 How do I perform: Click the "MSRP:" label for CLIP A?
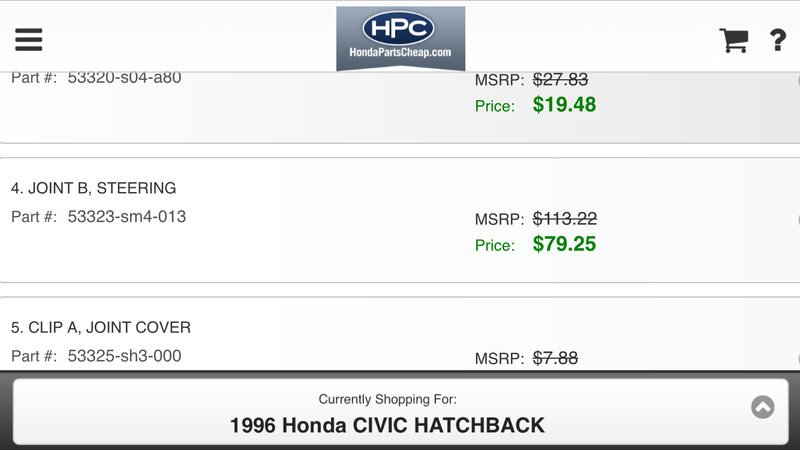pos(499,359)
